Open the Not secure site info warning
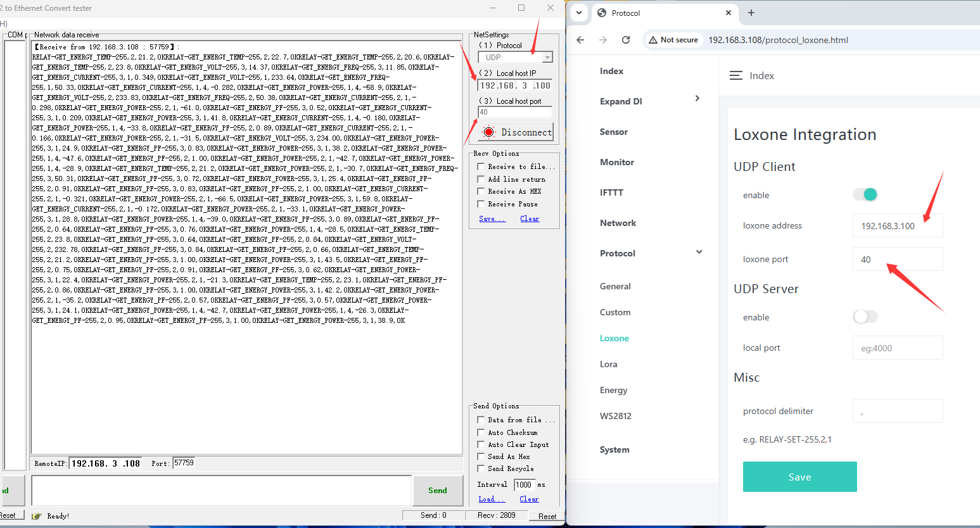980x528 pixels. point(673,40)
